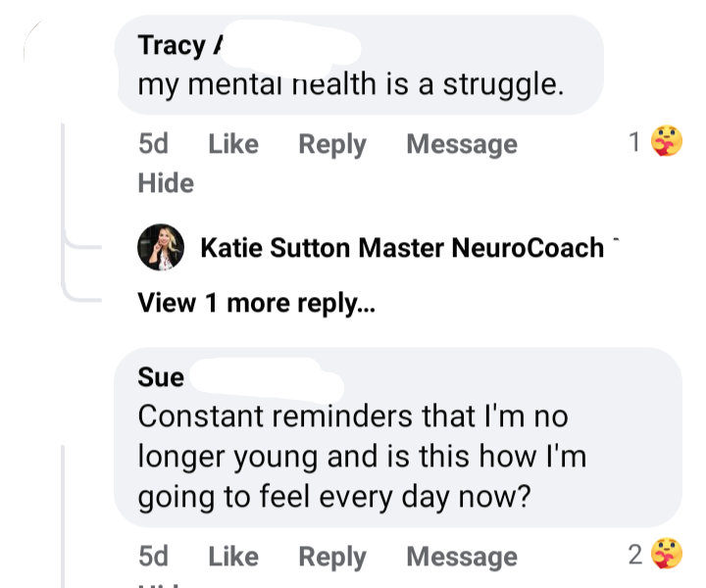706x588 pixels.
Task: Open Katie Sutton's profile picture
Action: (161, 248)
